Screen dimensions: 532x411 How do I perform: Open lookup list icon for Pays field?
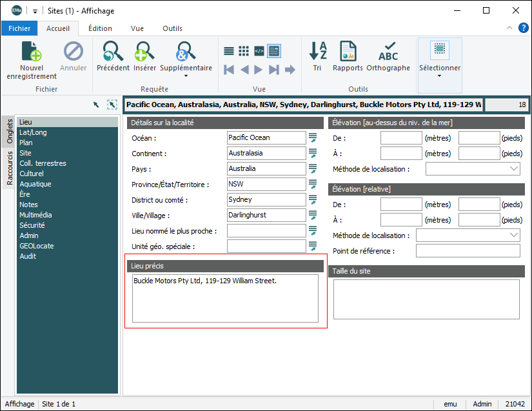(313, 168)
